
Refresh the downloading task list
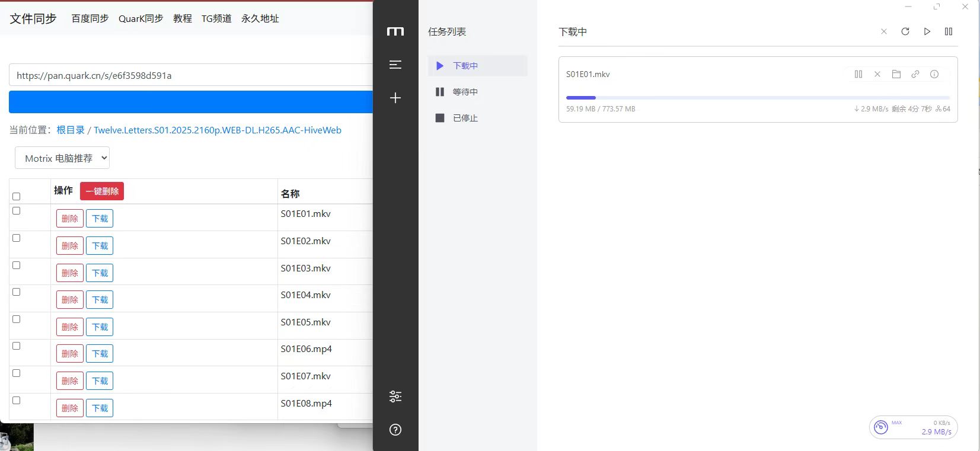tap(905, 31)
